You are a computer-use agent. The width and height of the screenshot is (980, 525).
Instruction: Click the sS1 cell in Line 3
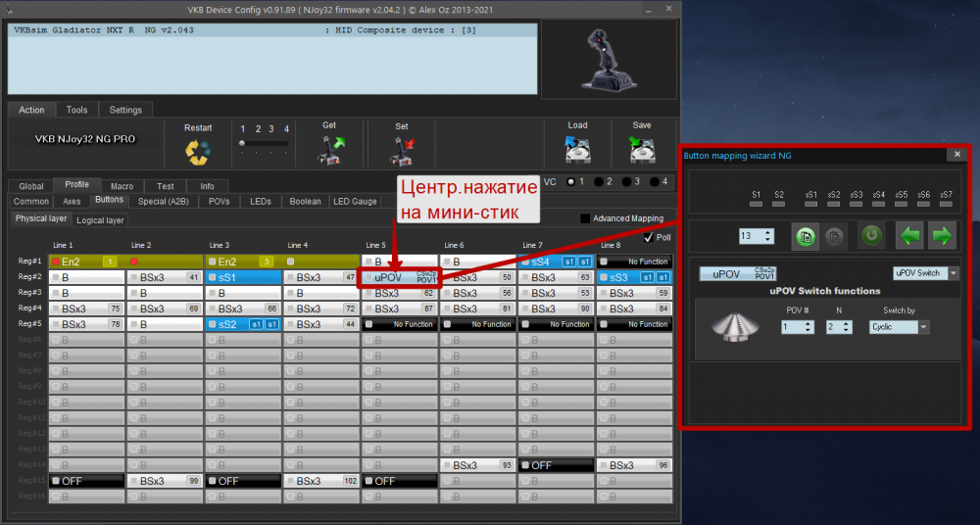tap(243, 277)
